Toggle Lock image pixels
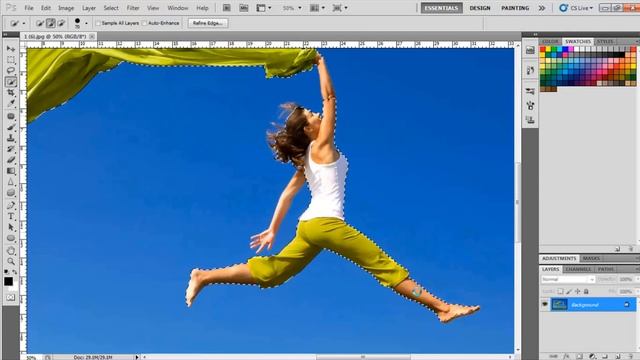The height and width of the screenshot is (360, 640). [x=569, y=291]
